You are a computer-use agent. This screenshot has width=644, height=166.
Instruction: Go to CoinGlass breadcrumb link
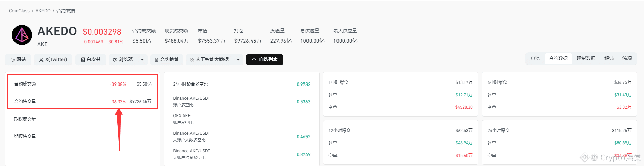pyautogui.click(x=19, y=11)
